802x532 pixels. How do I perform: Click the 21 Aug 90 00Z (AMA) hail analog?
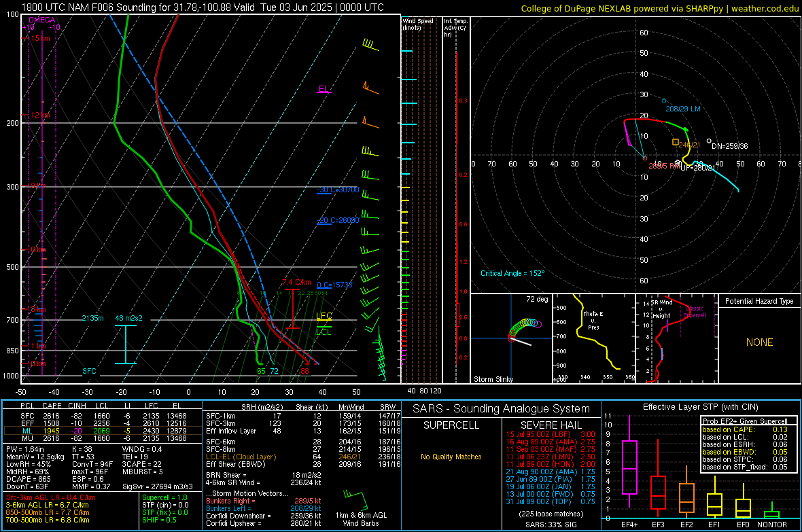(551, 472)
